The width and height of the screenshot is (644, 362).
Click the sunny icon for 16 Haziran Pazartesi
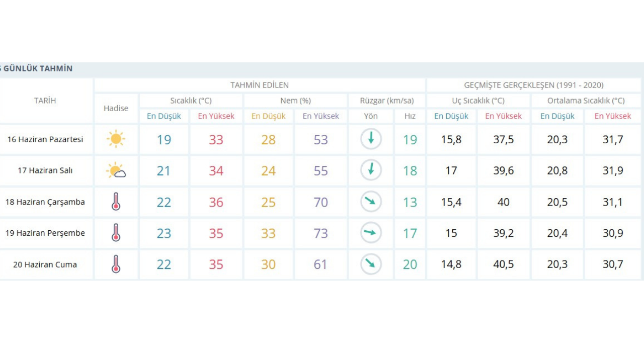pos(116,139)
